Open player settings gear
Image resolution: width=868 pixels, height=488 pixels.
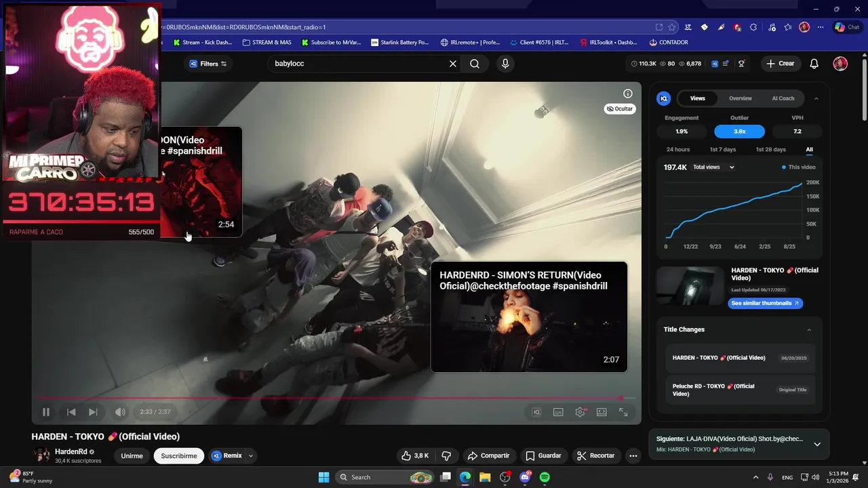(580, 412)
